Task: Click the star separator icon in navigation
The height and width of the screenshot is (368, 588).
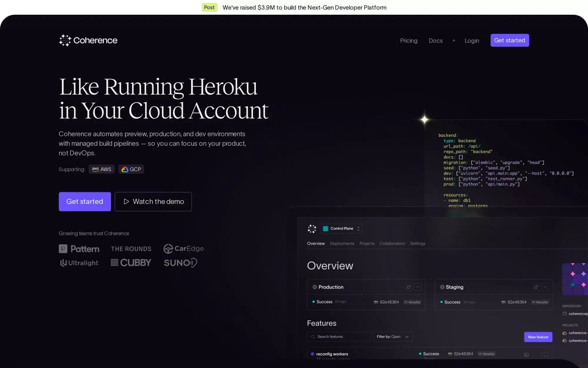Action: (454, 40)
